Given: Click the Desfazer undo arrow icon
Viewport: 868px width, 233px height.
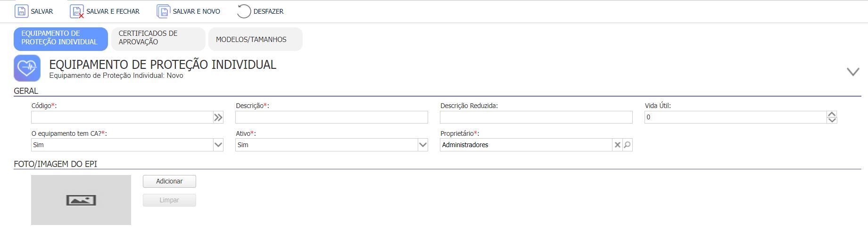Looking at the screenshot, I should pyautogui.click(x=244, y=11).
